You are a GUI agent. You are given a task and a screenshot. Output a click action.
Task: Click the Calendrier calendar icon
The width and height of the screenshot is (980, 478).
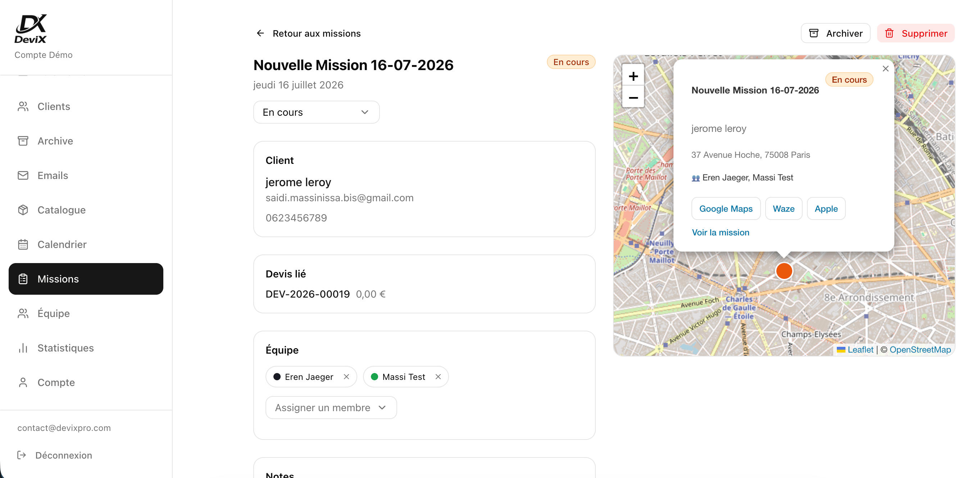23,244
